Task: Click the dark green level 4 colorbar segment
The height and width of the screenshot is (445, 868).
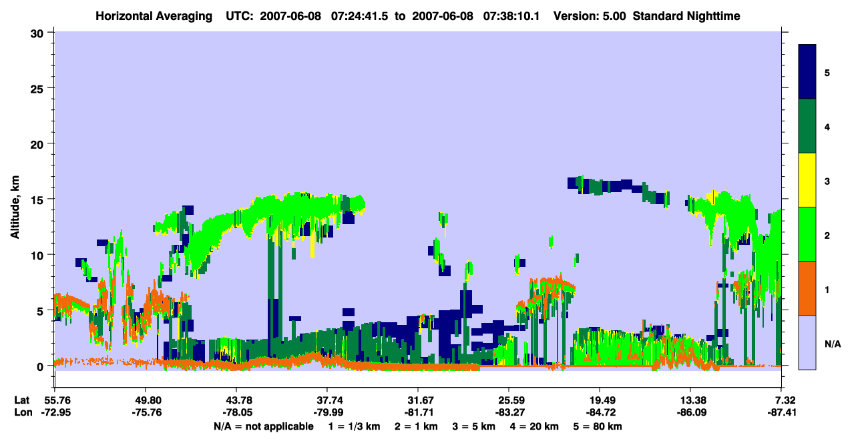Action: pos(807,126)
